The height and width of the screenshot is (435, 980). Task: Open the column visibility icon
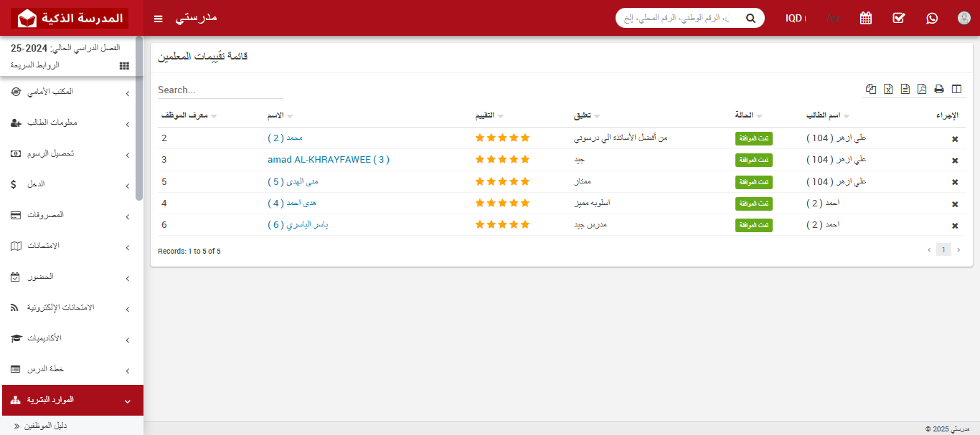(956, 89)
